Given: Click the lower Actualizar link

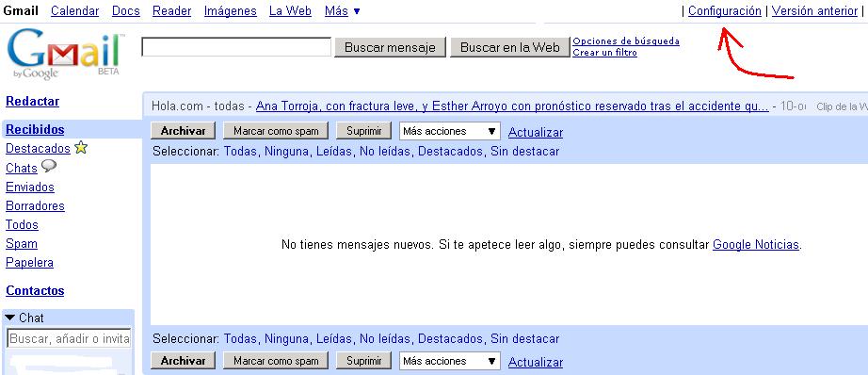Looking at the screenshot, I should [x=536, y=362].
